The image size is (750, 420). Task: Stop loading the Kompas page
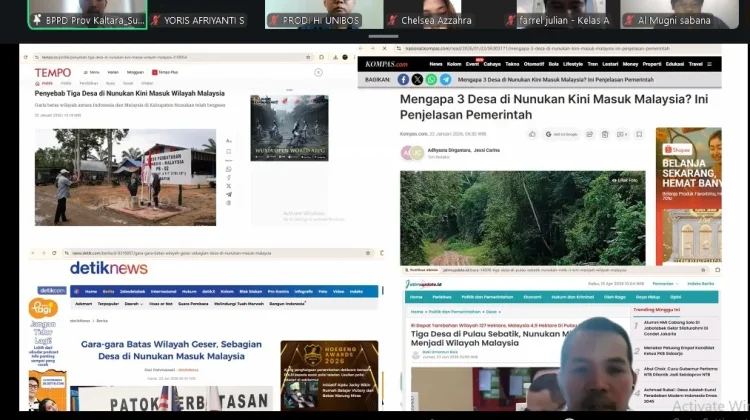pyautogui.click(x=384, y=49)
